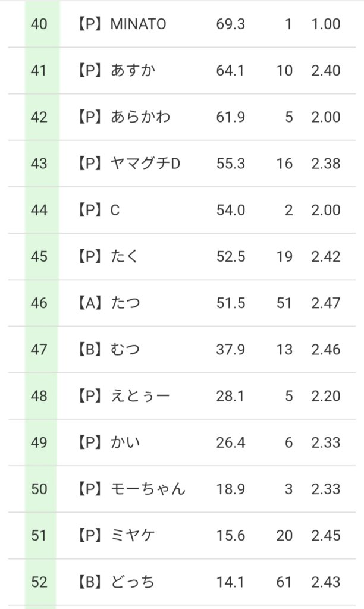Screen dimensions: 364x609
Task: Click the 2.47 average value
Action: (325, 303)
